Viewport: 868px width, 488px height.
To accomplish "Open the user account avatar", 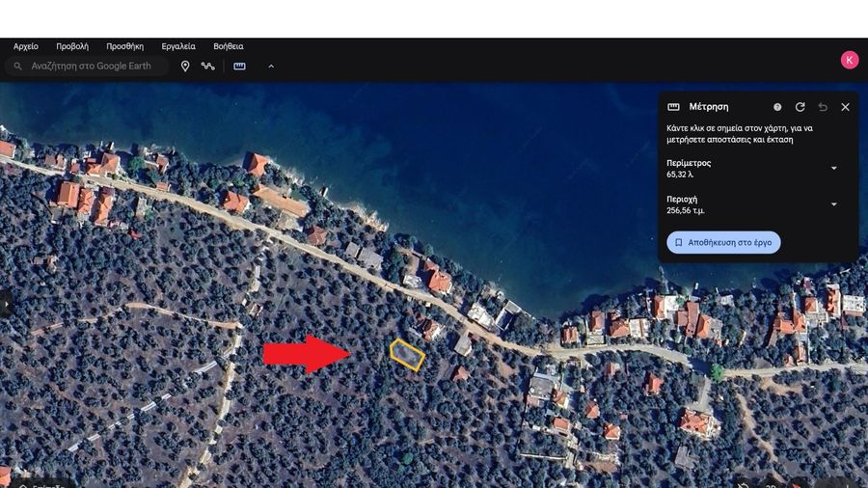I will (x=849, y=60).
